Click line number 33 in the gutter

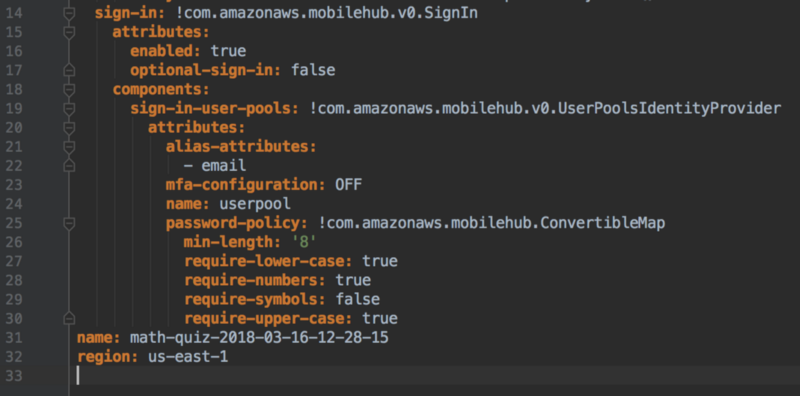pos(12,376)
